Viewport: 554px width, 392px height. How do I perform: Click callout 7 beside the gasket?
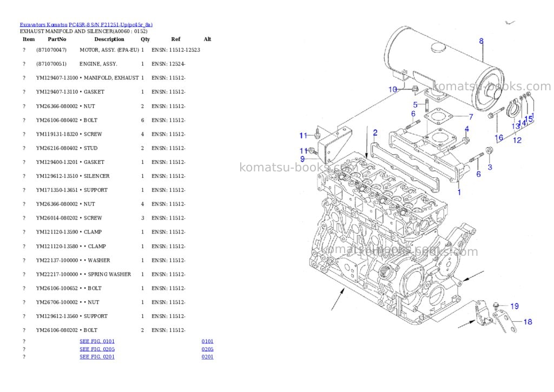471,117
